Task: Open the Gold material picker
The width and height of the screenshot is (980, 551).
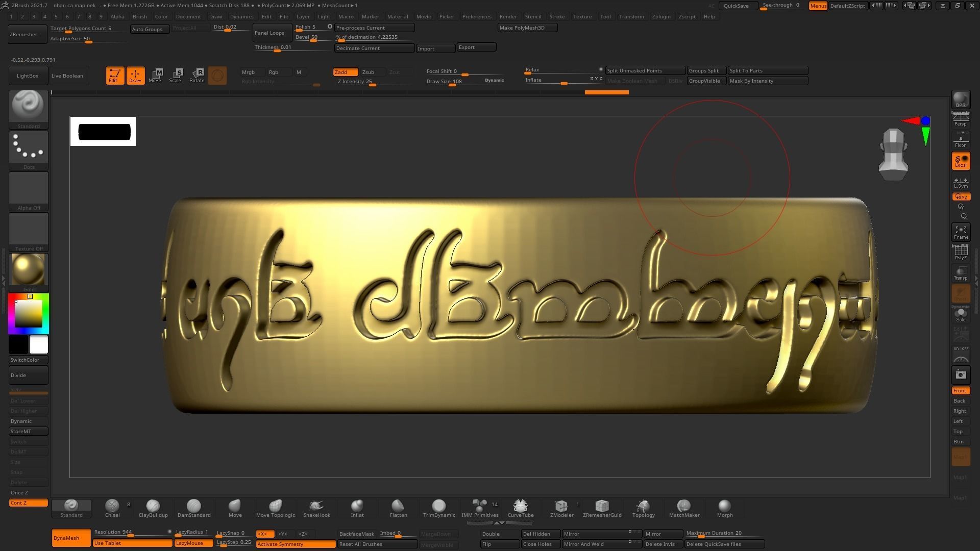Action: pyautogui.click(x=29, y=270)
